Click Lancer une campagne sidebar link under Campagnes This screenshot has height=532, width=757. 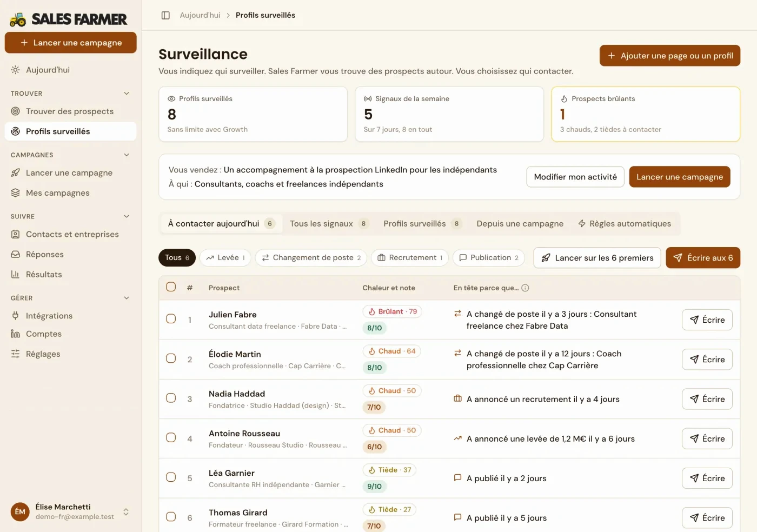70,173
